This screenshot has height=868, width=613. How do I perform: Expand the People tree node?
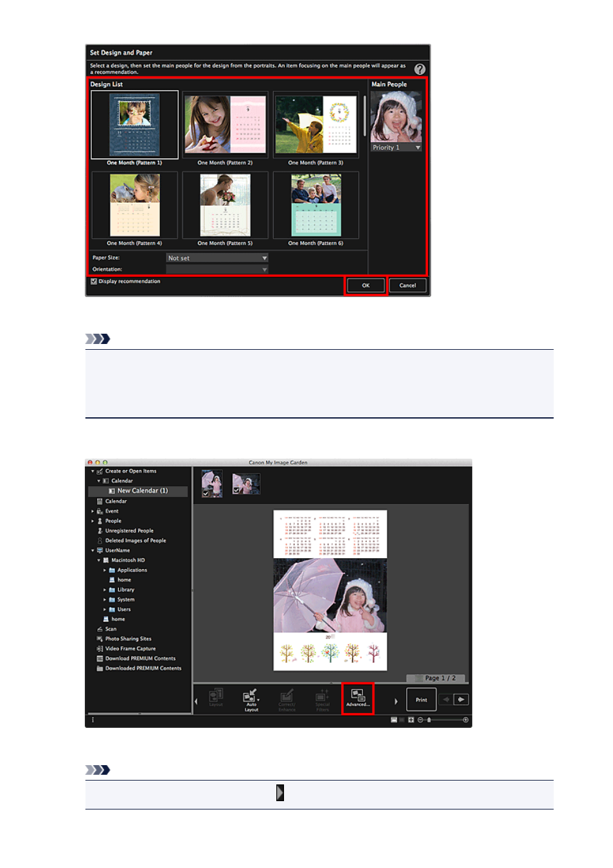coord(93,521)
